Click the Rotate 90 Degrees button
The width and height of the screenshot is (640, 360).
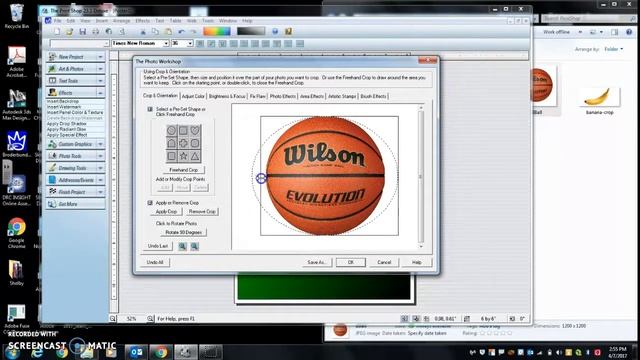click(x=184, y=232)
